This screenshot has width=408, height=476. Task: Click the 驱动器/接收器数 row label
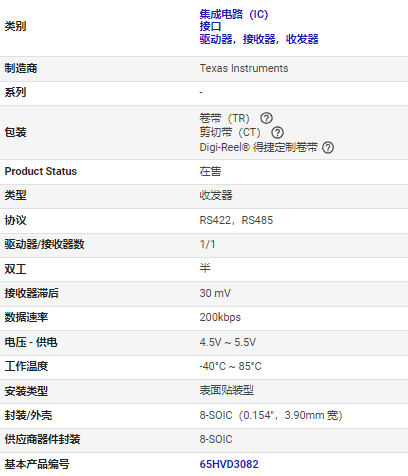(44, 244)
